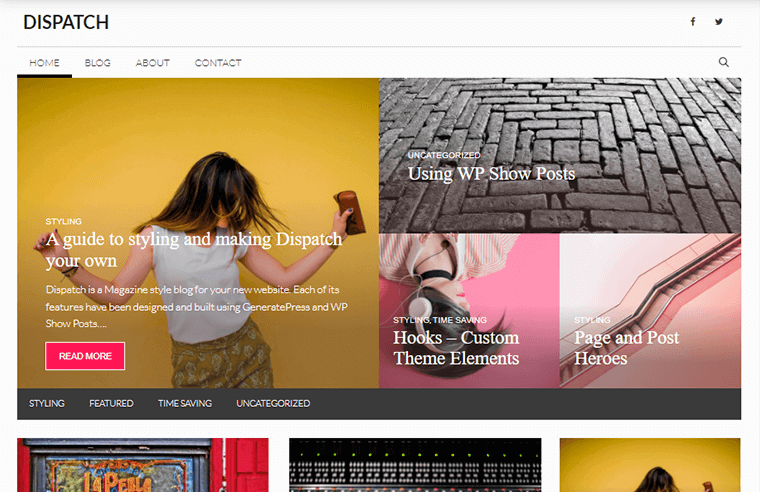Click Uncategorized label above WP Show Posts
This screenshot has height=492, width=760.
click(x=443, y=155)
